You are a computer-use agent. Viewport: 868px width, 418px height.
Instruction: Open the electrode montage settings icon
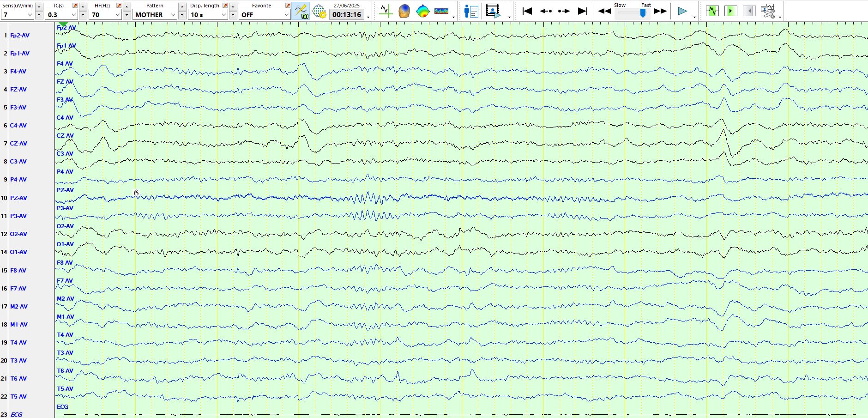pyautogui.click(x=319, y=11)
